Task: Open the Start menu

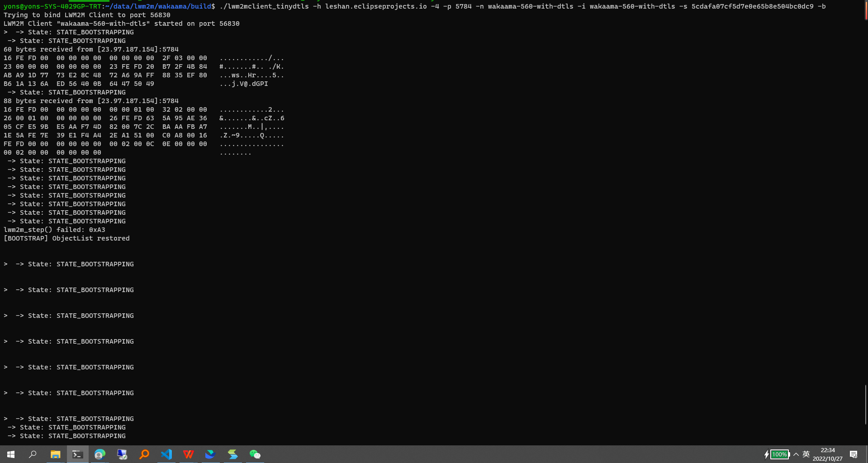Action: click(10, 454)
